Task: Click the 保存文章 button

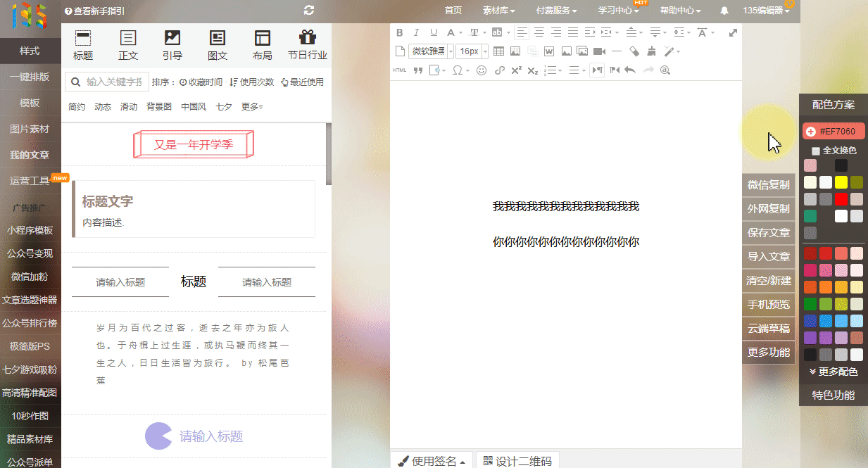Action: click(x=768, y=233)
